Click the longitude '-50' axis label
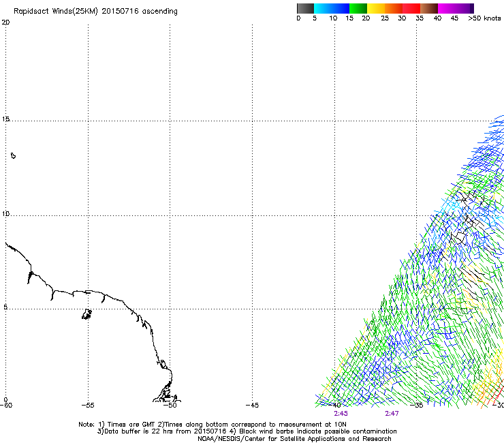The image size is (504, 443). click(170, 405)
